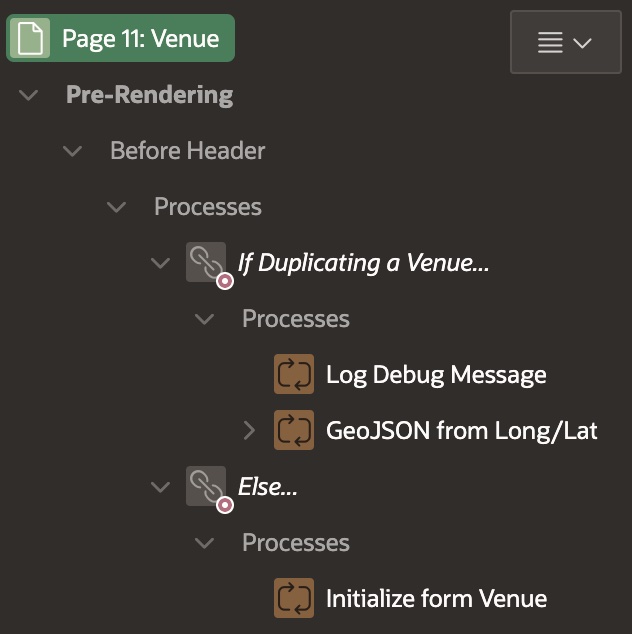
Task: Click the page icon beside Page 11: Venue
Action: (31, 39)
